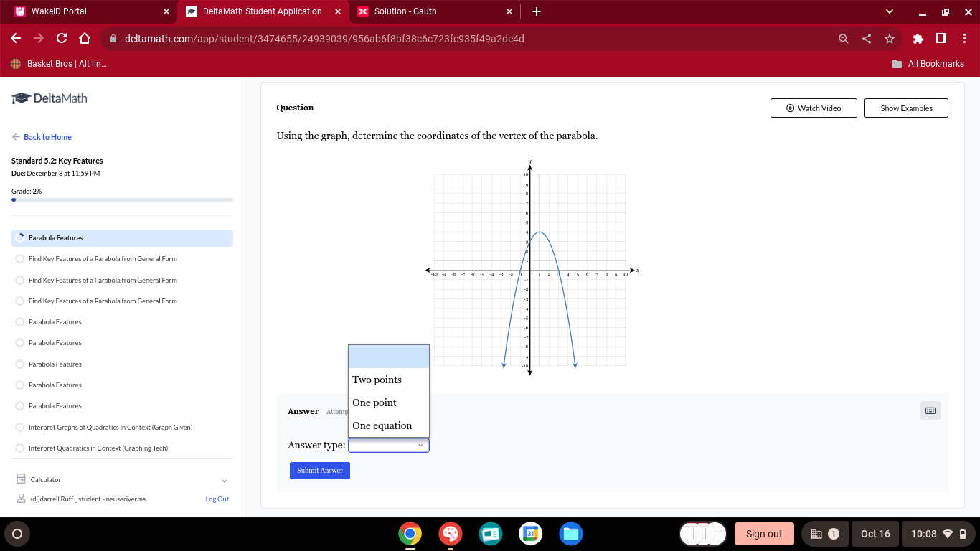Click the DeltaMath logo
980x551 pixels.
coord(50,98)
